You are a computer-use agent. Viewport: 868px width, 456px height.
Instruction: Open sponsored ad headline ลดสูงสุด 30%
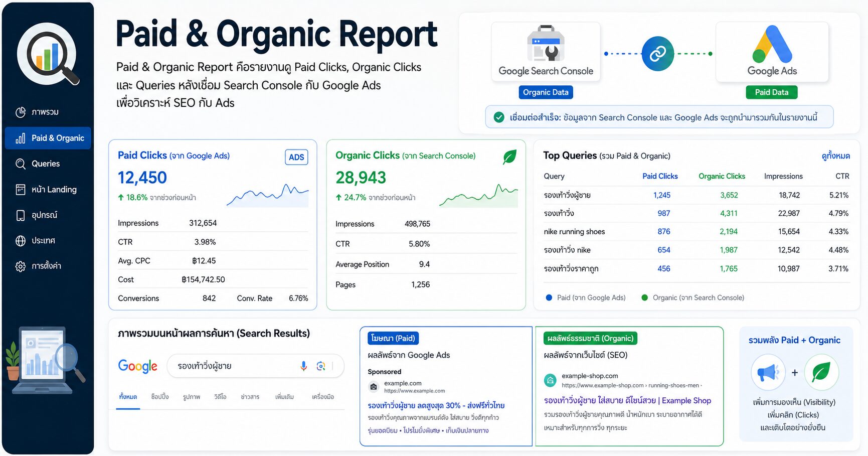pyautogui.click(x=436, y=405)
